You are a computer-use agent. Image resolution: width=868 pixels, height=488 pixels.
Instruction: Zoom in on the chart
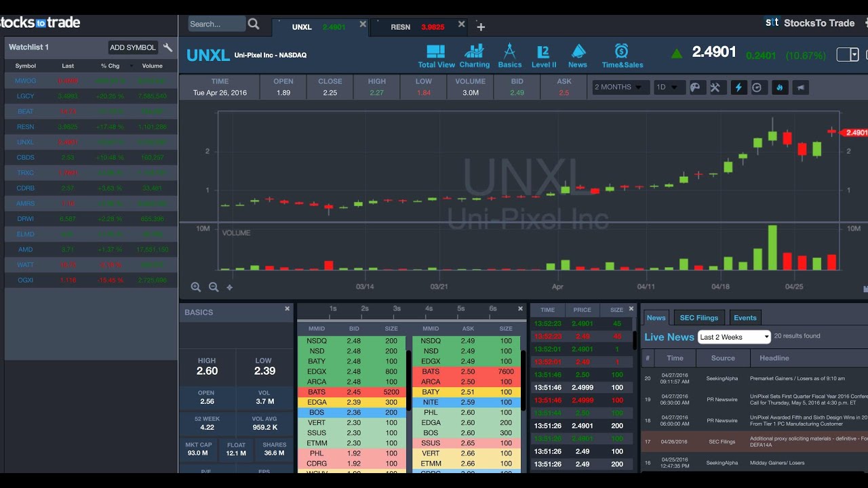click(196, 287)
